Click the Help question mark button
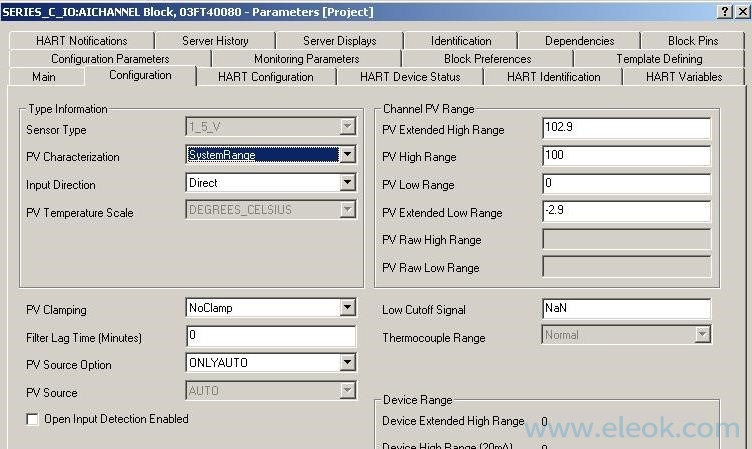 pos(723,11)
